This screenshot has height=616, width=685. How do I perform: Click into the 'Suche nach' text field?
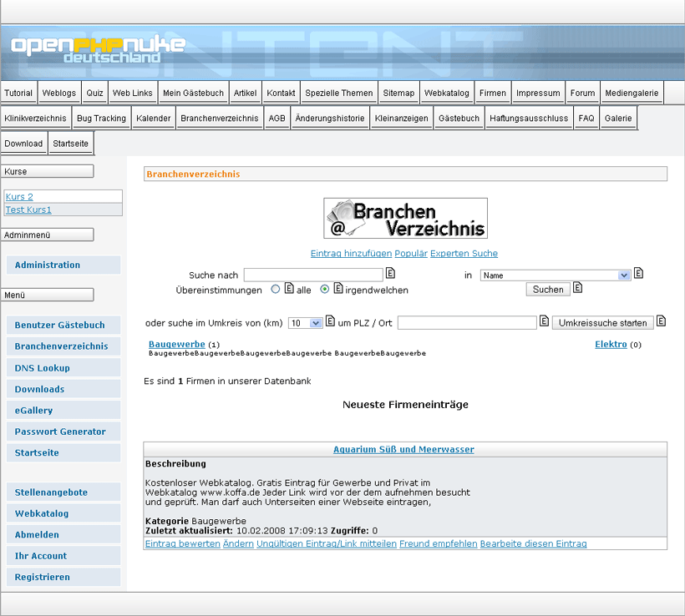313,275
